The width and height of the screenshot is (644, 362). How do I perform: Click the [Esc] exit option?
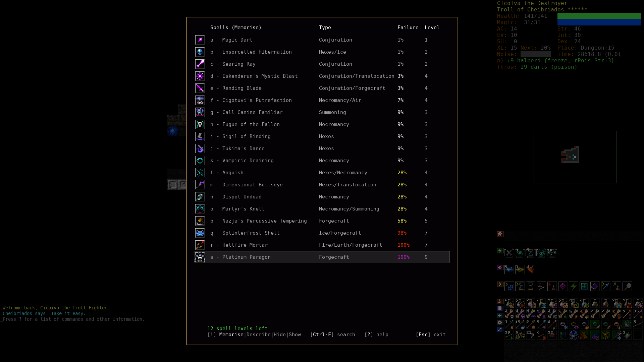(431, 335)
